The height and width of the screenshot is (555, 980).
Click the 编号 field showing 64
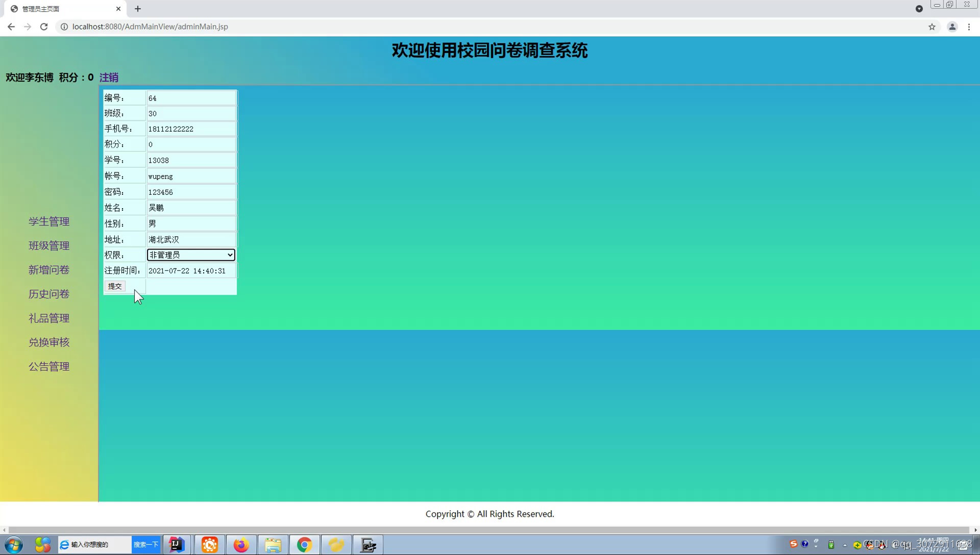(191, 98)
